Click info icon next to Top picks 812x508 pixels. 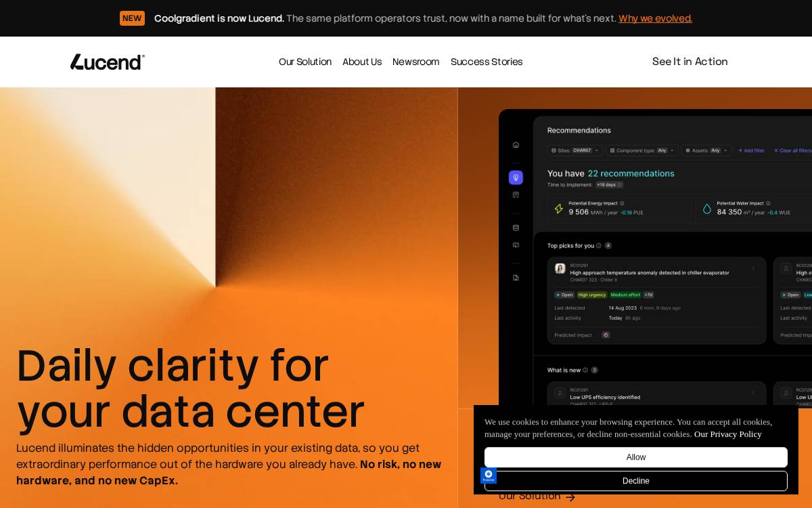(x=599, y=246)
